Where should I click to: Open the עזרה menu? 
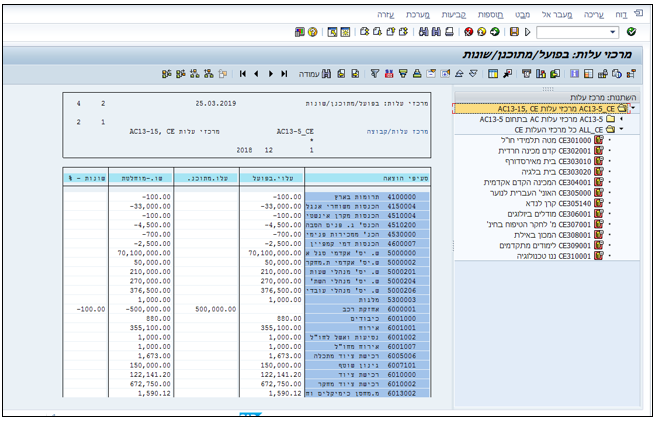[x=385, y=15]
